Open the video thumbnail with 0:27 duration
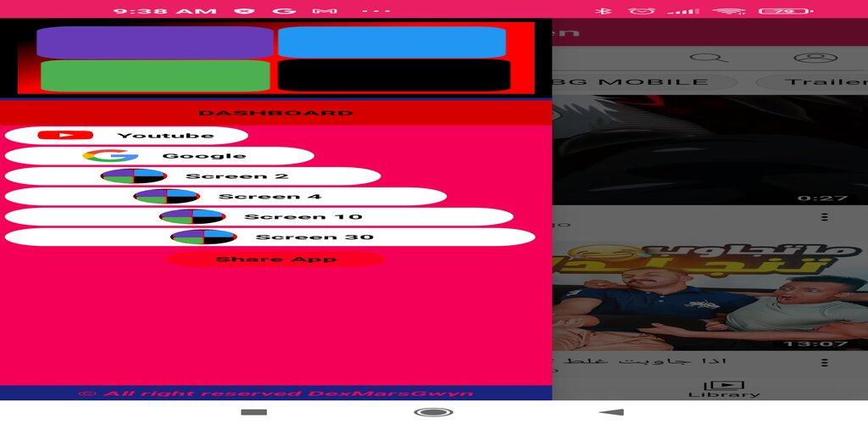The width and height of the screenshot is (868, 424). (x=710, y=150)
